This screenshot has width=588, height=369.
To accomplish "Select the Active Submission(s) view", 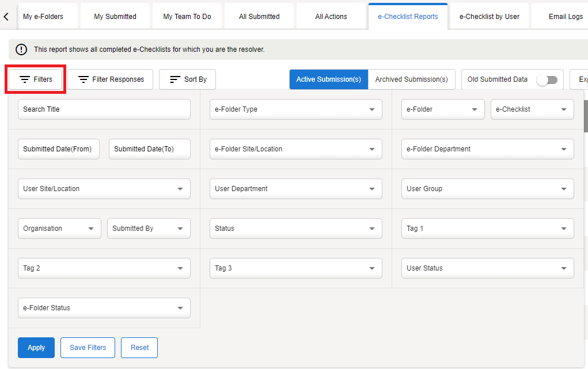I will click(x=328, y=79).
